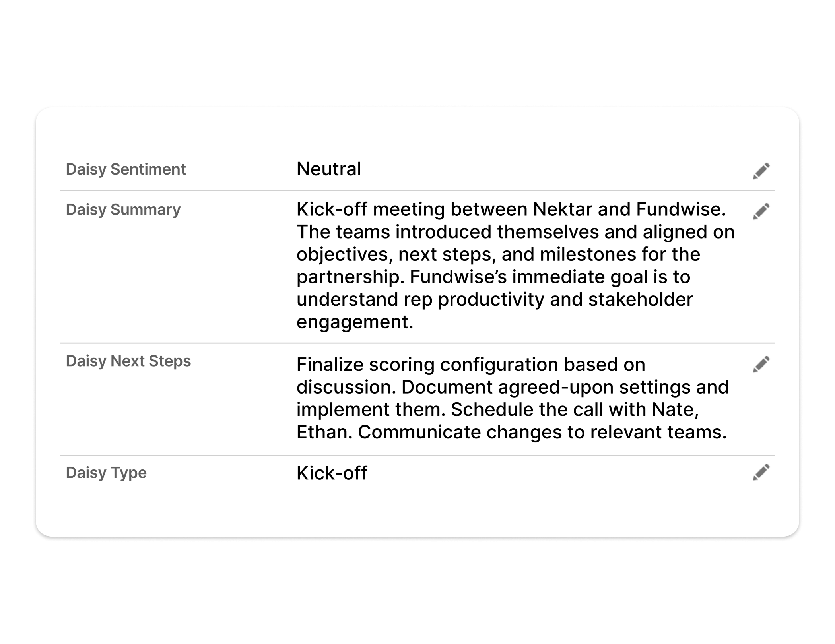Viewport: 835px width, 644px height.
Task: Edit Daisy Next Steps using pencil icon
Action: 761,364
